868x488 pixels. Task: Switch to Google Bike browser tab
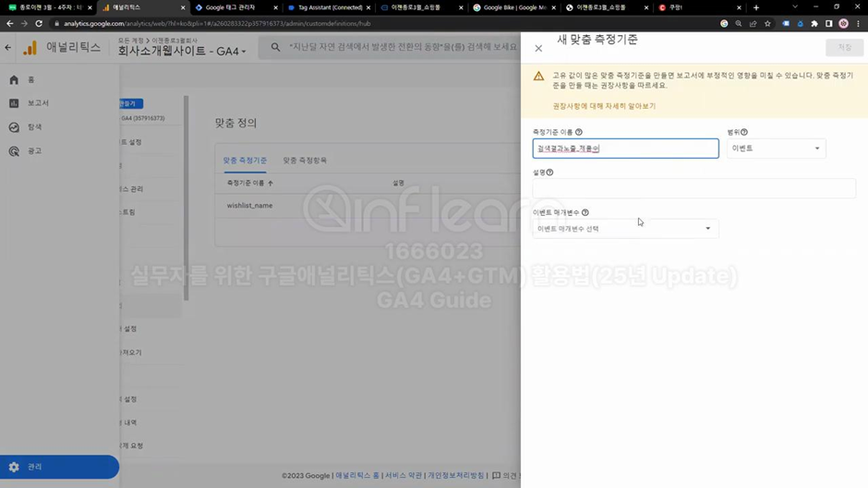(513, 7)
